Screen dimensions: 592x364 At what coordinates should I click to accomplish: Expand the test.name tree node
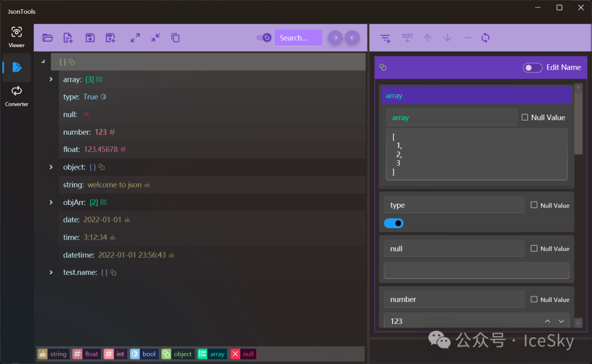[x=51, y=272]
